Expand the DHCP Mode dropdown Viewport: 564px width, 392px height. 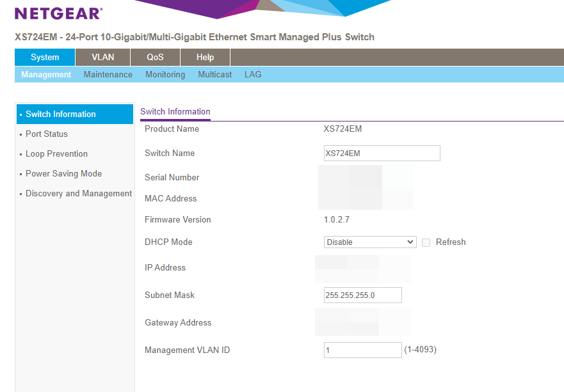(370, 242)
